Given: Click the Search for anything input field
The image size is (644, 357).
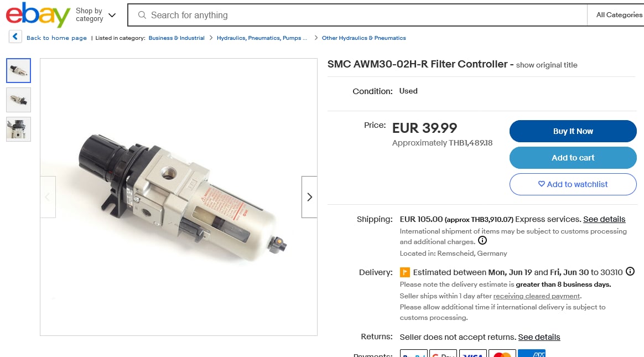Looking at the screenshot, I should [277, 15].
